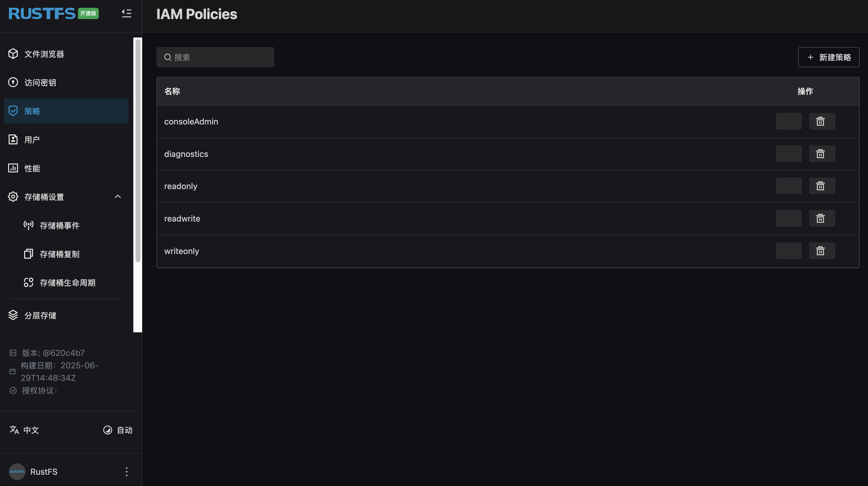Open 分层存储 tiered storage page

click(40, 315)
